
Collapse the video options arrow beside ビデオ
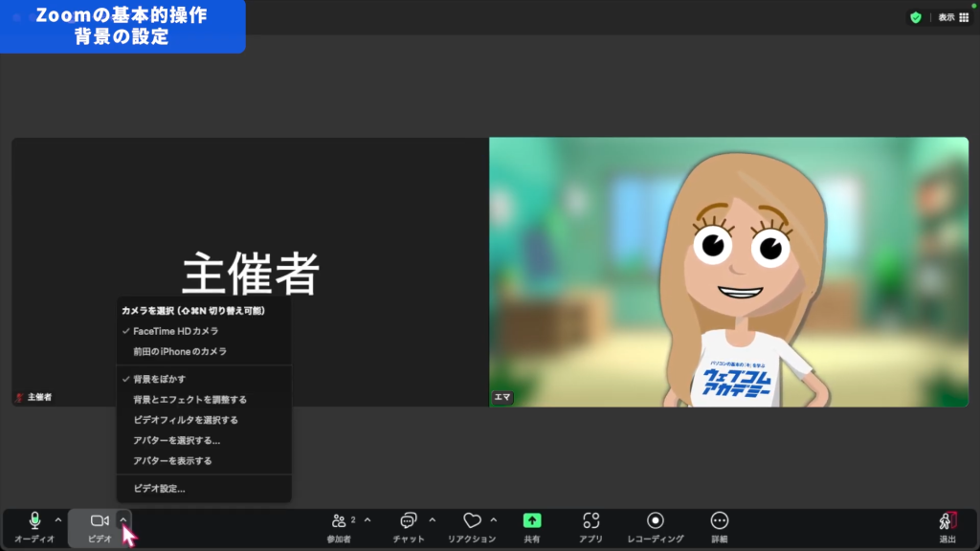point(123,520)
